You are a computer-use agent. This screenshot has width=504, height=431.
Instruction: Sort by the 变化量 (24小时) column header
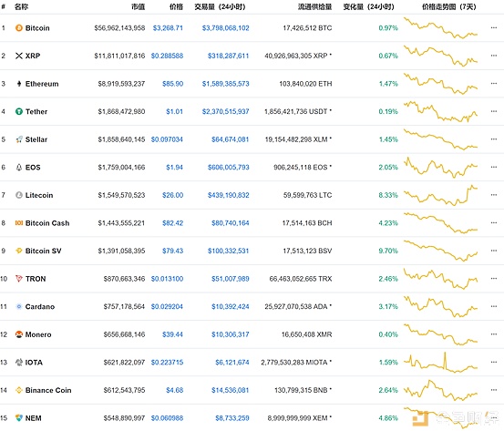(x=368, y=6)
